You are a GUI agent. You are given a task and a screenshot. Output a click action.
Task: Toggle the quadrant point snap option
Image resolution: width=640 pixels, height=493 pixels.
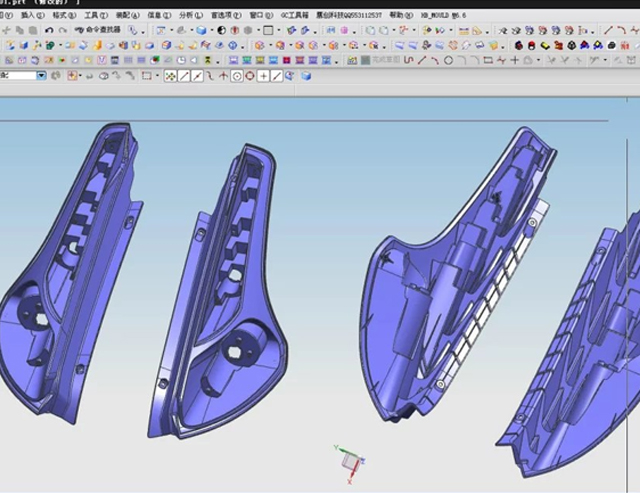[x=249, y=76]
